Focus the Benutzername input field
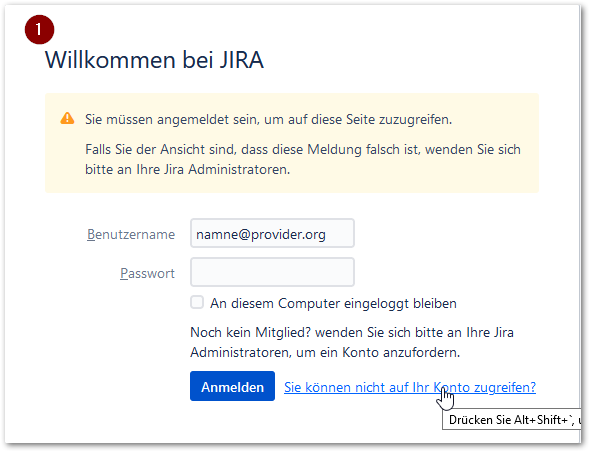The image size is (590, 452). pos(272,233)
